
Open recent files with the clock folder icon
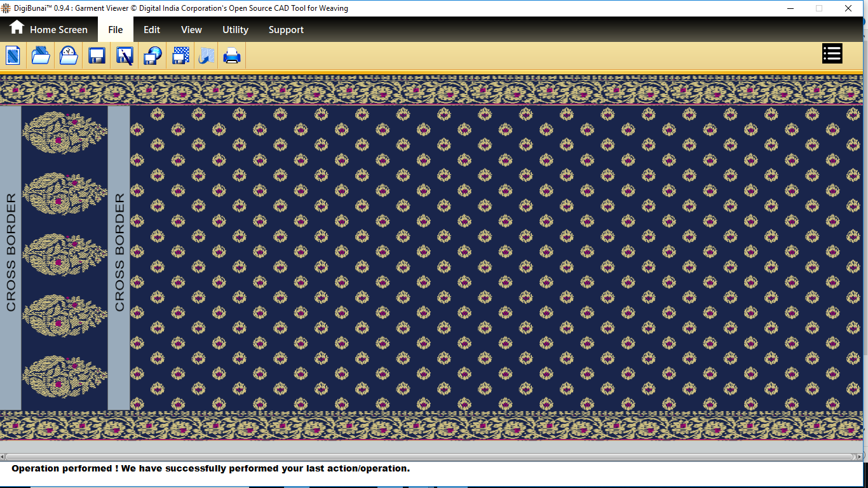[69, 56]
